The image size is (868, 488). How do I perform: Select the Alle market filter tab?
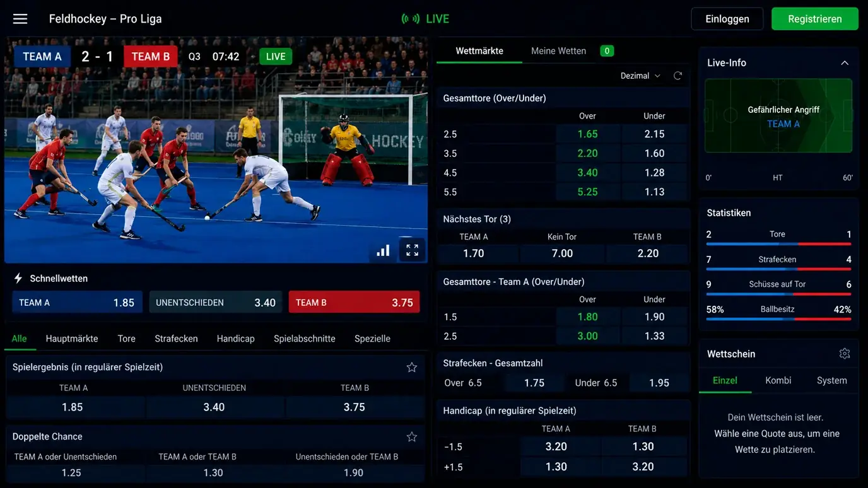point(20,339)
